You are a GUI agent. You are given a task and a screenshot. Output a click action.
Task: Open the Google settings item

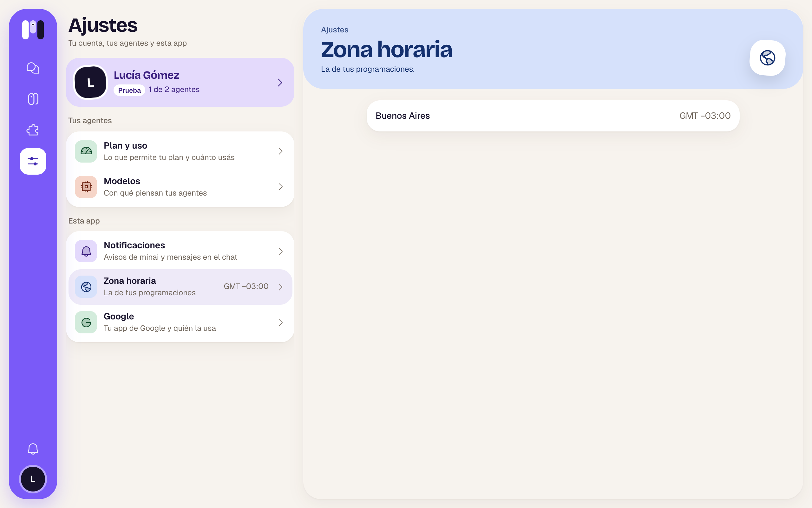pyautogui.click(x=180, y=322)
